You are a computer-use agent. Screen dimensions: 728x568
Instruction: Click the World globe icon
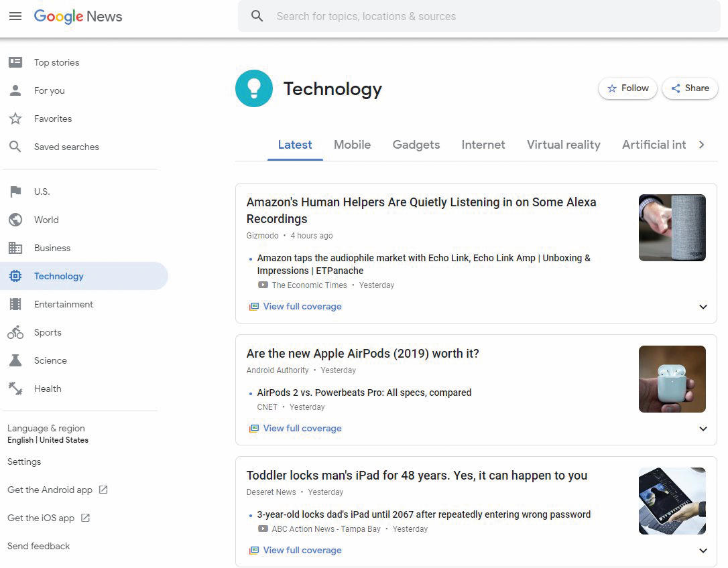(x=15, y=220)
